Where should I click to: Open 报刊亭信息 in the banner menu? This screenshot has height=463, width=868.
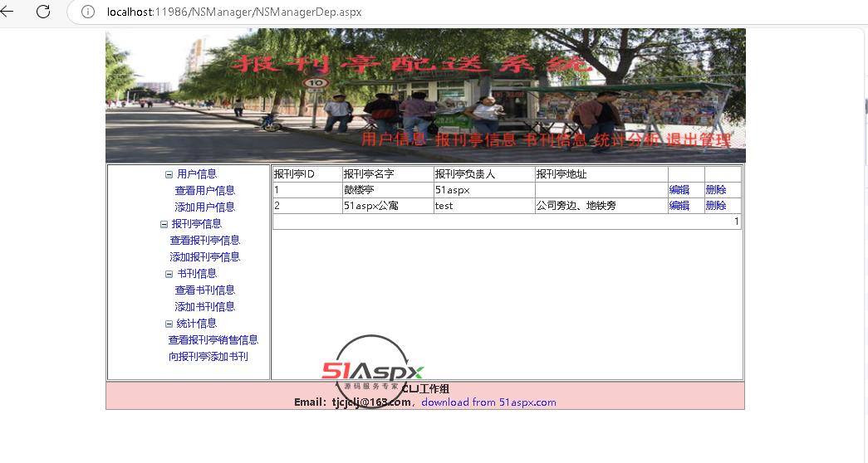coord(475,139)
